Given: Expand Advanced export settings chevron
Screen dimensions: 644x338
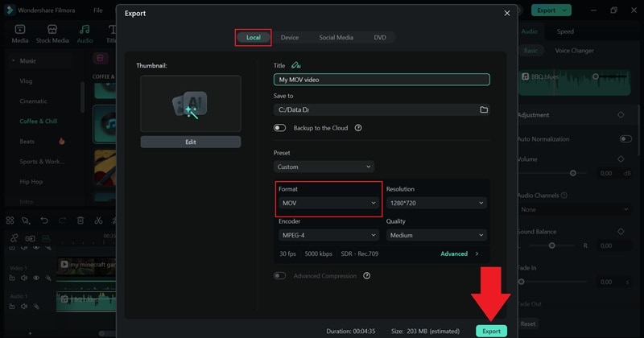Looking at the screenshot, I should pyautogui.click(x=477, y=253).
